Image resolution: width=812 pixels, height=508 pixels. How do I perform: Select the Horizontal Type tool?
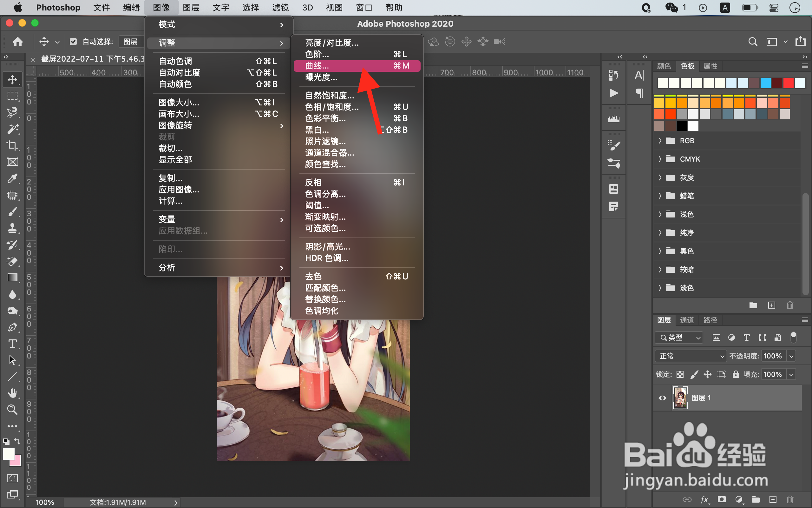12,344
